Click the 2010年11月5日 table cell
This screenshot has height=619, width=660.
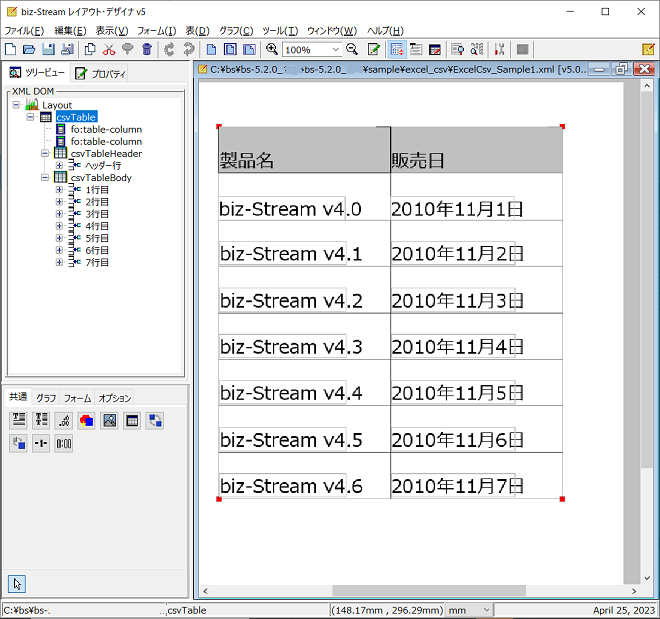(476, 383)
